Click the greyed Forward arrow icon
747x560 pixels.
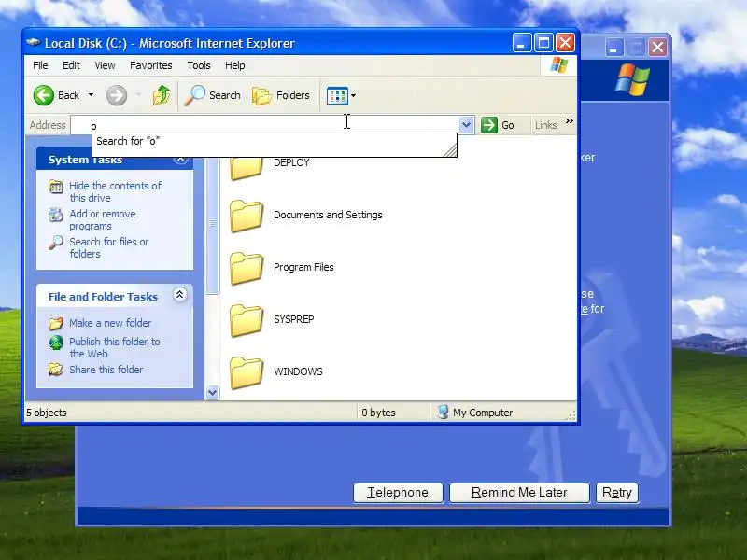tap(116, 95)
